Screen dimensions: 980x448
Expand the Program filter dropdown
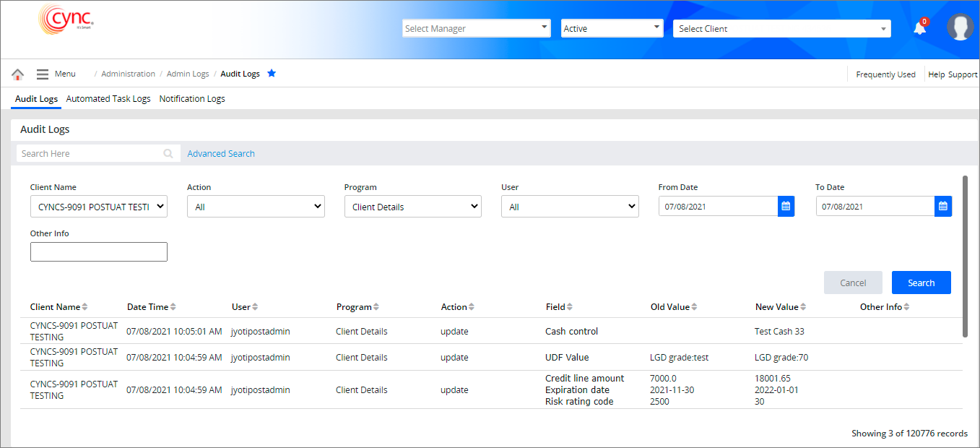[412, 207]
